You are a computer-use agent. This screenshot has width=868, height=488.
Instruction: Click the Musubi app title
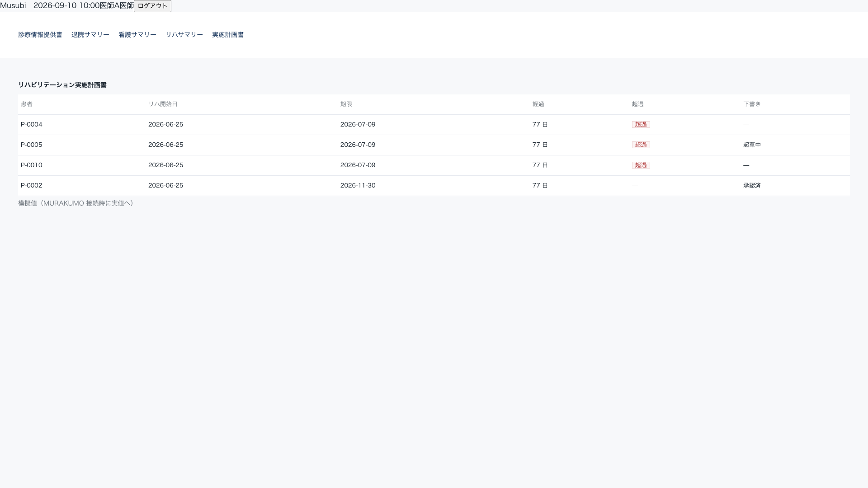pos(13,5)
